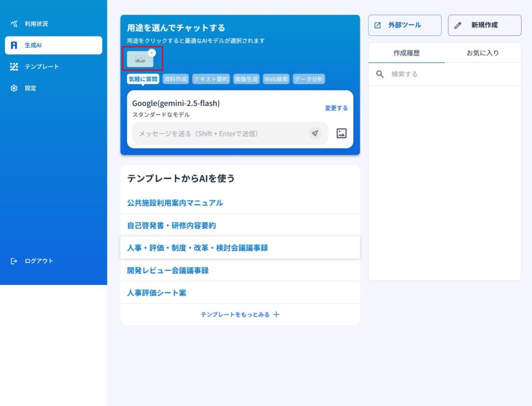Click the send message paper plane icon
The image size is (532, 406).
pyautogui.click(x=315, y=133)
